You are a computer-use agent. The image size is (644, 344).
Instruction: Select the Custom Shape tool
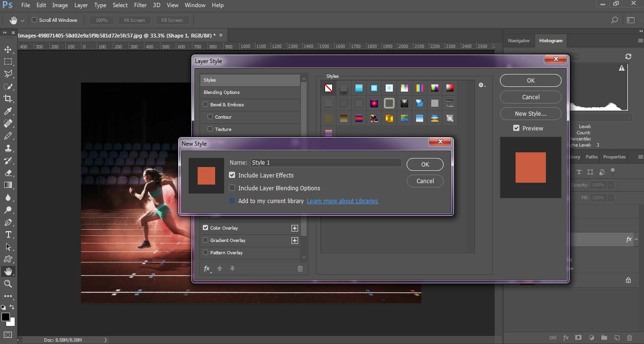coord(8,259)
